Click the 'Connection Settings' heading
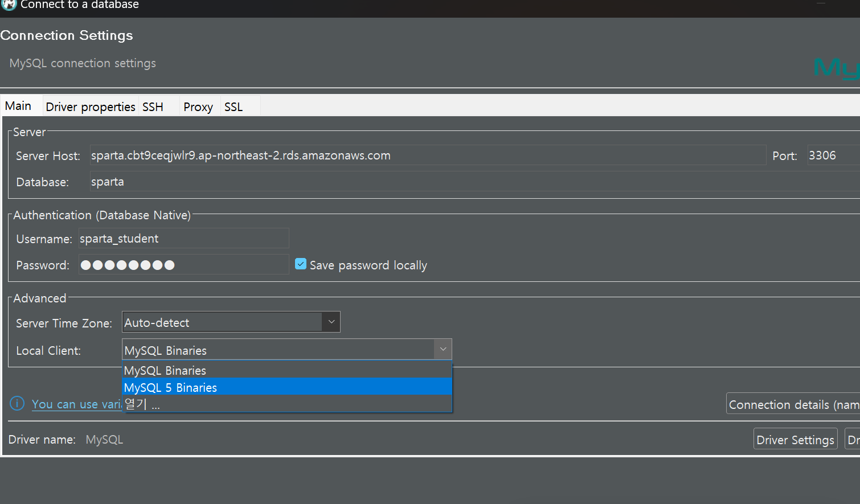The image size is (860, 504). coord(67,35)
